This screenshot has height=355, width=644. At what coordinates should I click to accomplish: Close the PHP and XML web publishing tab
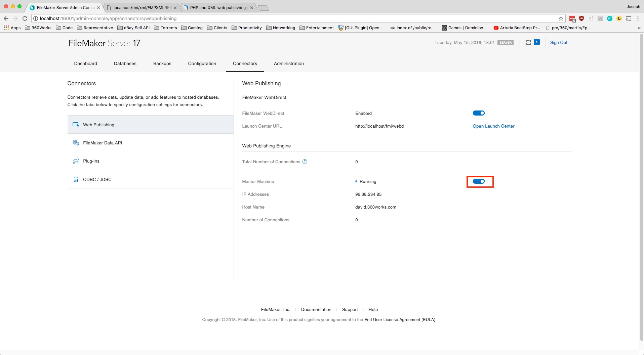click(x=252, y=8)
